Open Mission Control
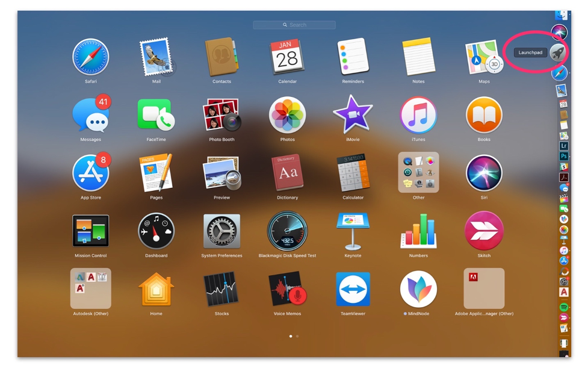 point(90,231)
